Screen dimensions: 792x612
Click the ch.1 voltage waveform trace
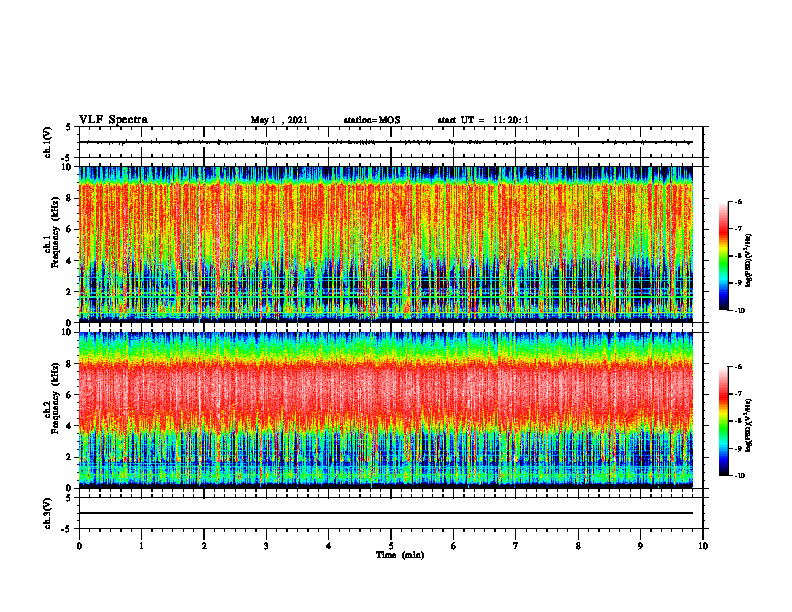[x=386, y=142]
